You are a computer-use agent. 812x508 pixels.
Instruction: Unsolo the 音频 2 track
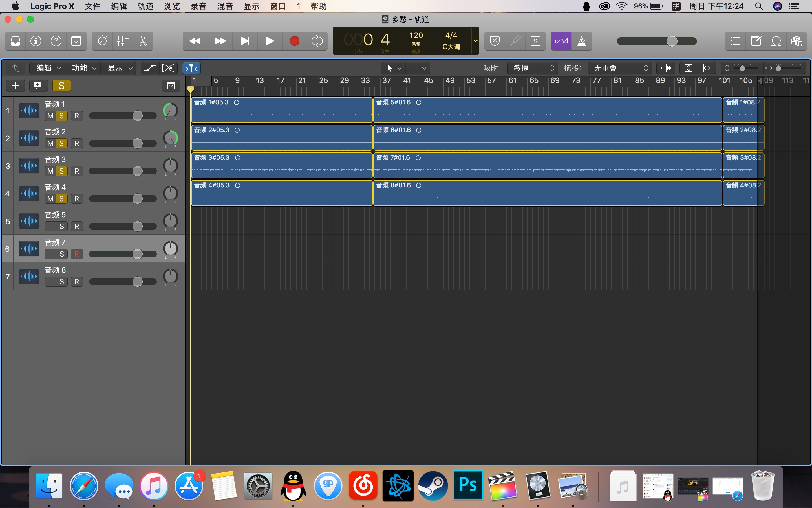point(62,143)
